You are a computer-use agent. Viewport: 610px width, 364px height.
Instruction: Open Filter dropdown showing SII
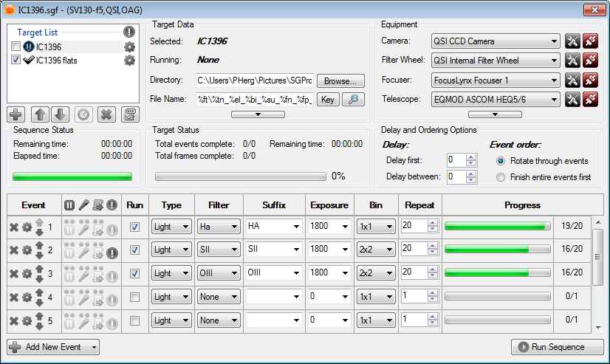point(219,250)
